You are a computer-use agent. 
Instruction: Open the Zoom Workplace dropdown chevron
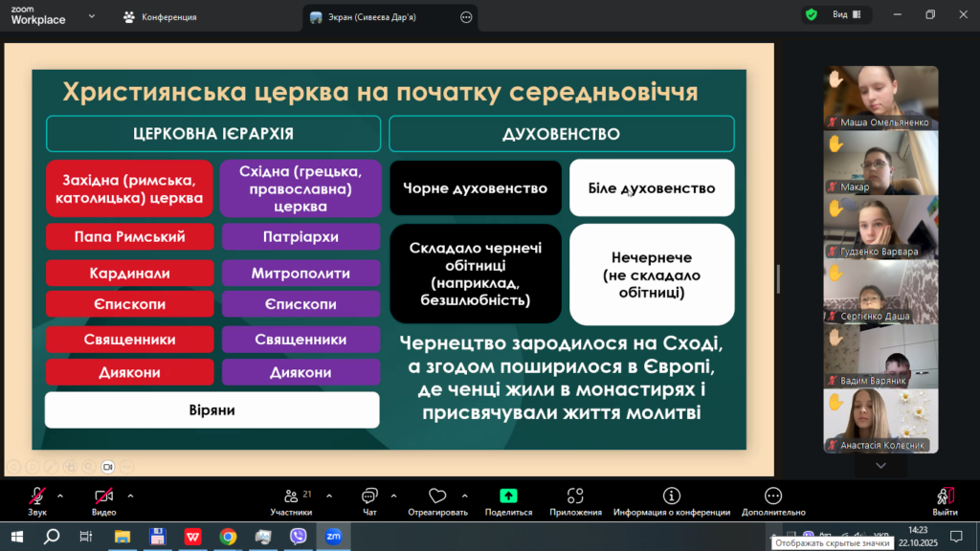point(91,16)
